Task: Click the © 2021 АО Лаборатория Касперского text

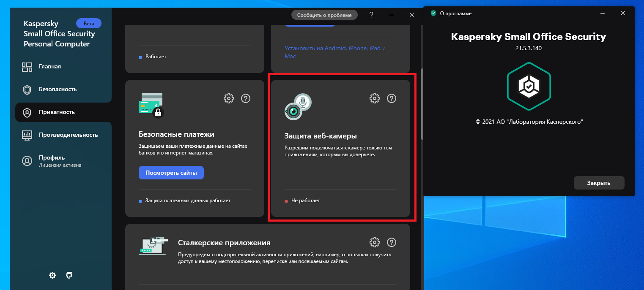Action: coord(529,122)
